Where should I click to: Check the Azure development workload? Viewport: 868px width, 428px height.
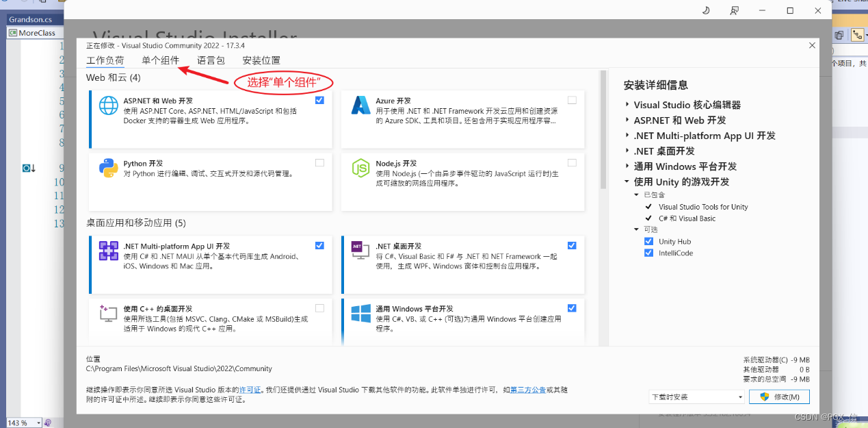(572, 100)
